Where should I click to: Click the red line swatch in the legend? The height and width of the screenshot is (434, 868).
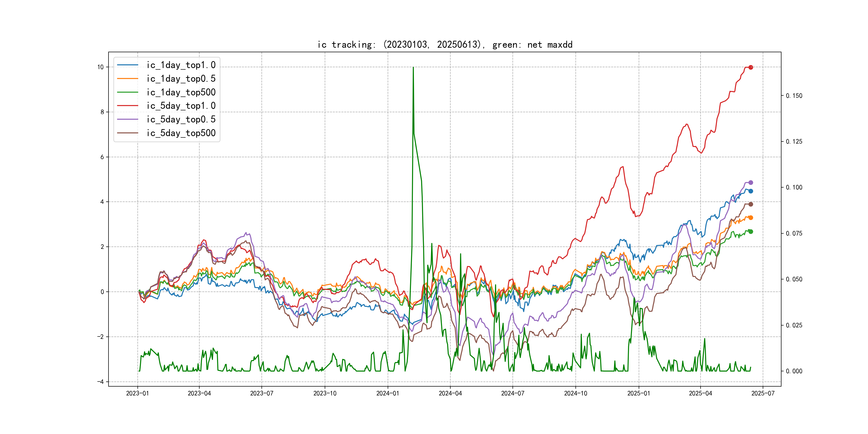pos(127,106)
